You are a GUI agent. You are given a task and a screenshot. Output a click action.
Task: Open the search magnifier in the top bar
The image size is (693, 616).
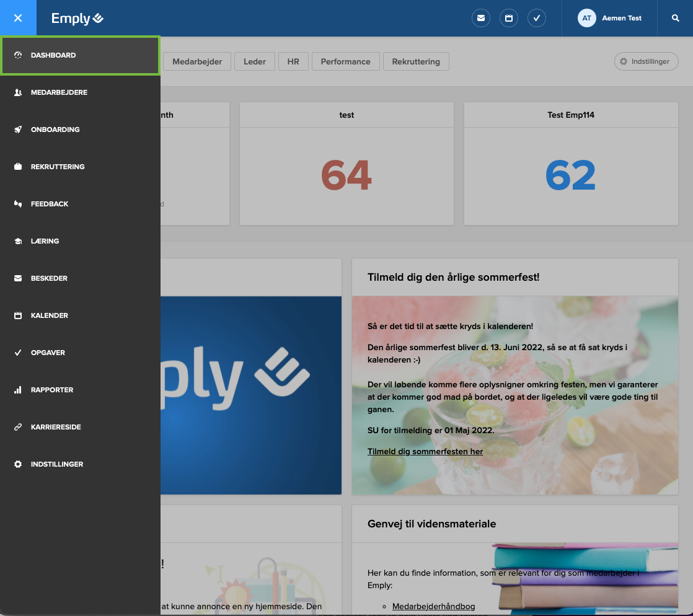675,18
